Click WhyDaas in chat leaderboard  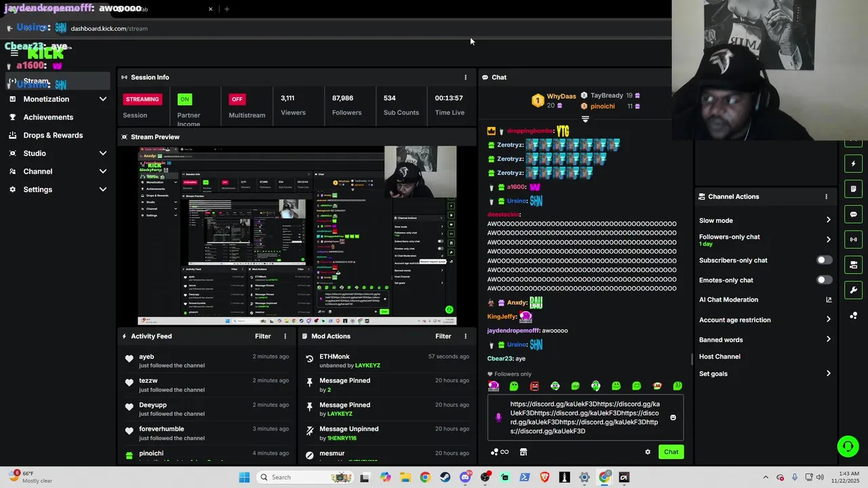[x=561, y=96]
